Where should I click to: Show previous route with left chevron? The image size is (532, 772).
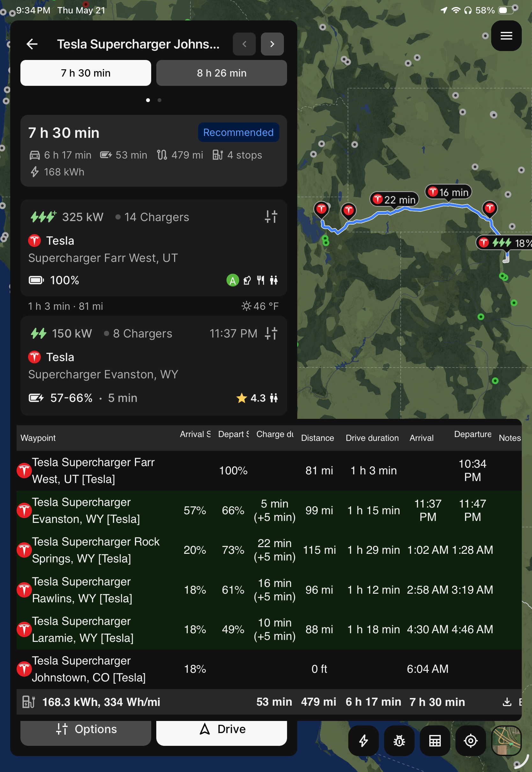(x=244, y=44)
